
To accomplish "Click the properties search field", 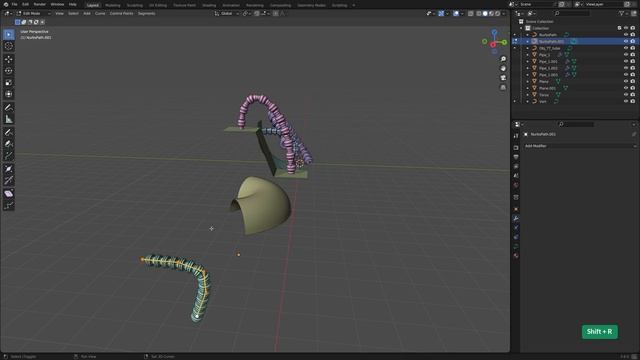I will 576,124.
